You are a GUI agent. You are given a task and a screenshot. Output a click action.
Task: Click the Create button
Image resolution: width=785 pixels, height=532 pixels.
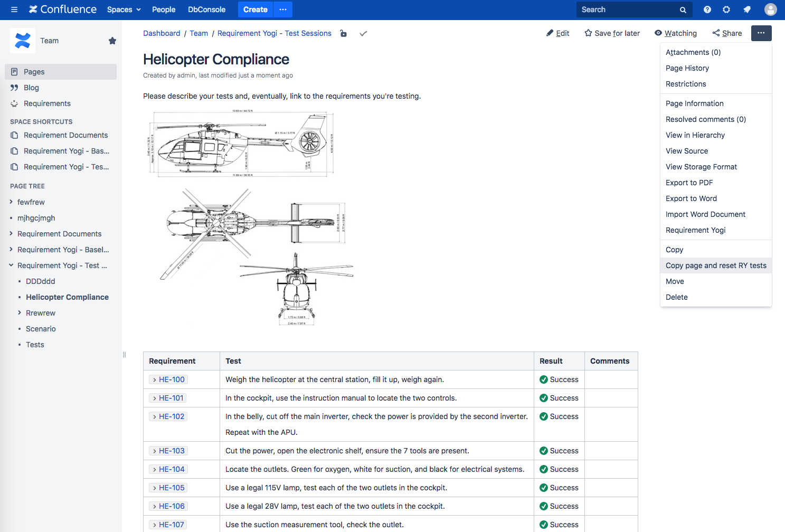255,9
